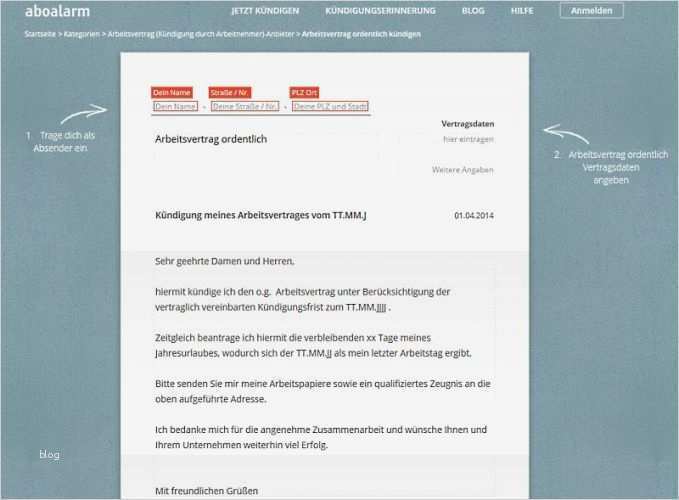This screenshot has height=500, width=679.
Task: Click the Anmelden button
Action: (592, 11)
